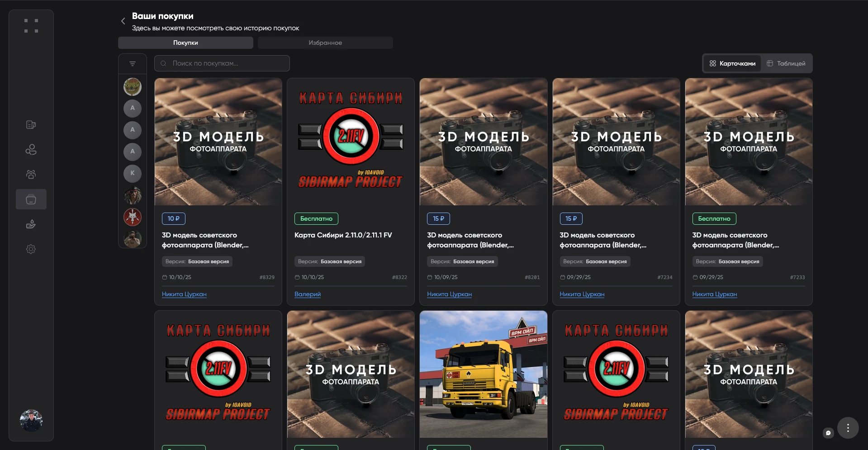Image resolution: width=868 pixels, height=450 pixels.
Task: Click the 10 ₽ price badge
Action: [x=174, y=218]
